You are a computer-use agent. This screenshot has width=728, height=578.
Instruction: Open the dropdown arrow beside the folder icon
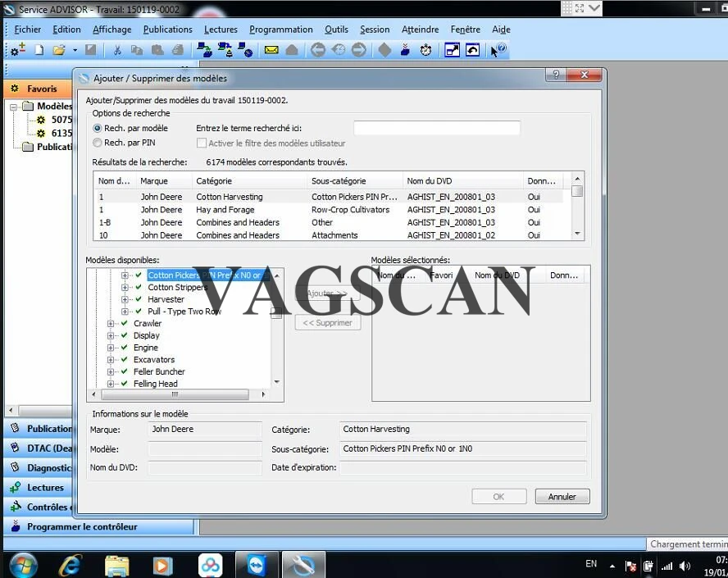point(75,50)
